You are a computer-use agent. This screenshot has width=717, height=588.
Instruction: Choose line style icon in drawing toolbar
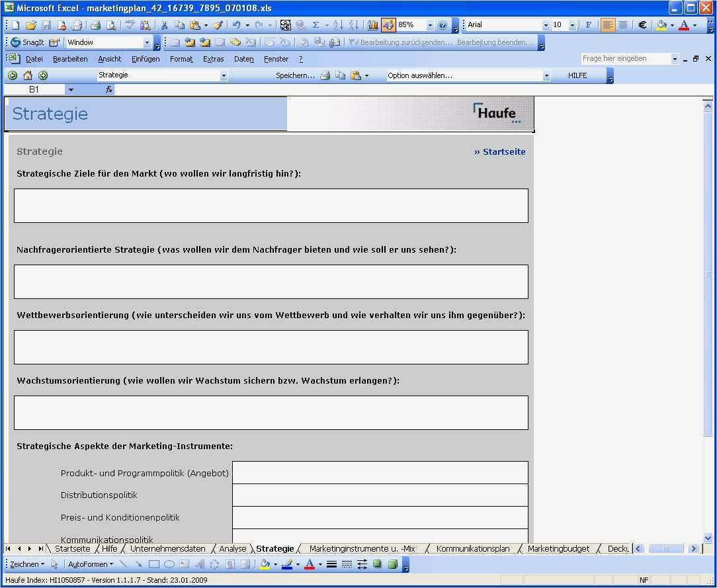(332, 565)
